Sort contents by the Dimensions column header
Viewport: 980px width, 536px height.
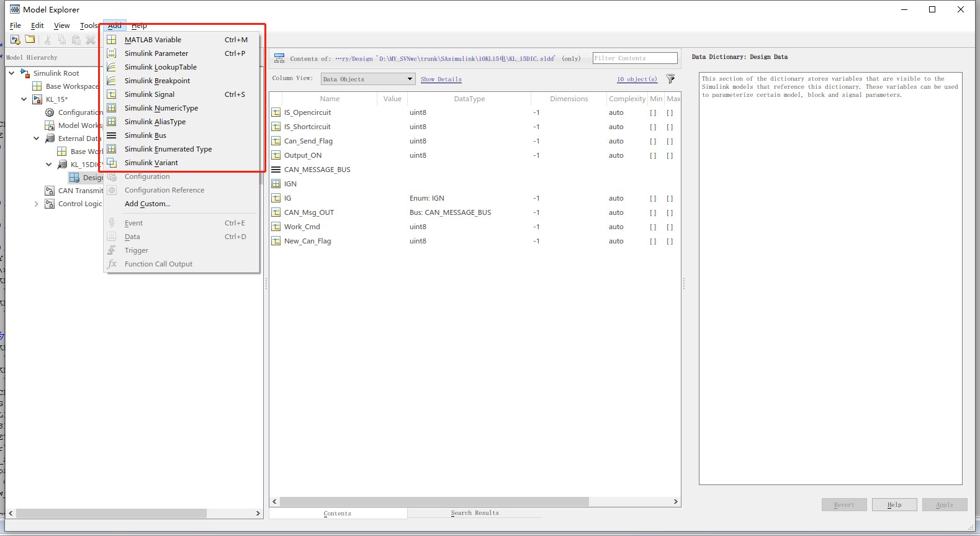tap(569, 99)
